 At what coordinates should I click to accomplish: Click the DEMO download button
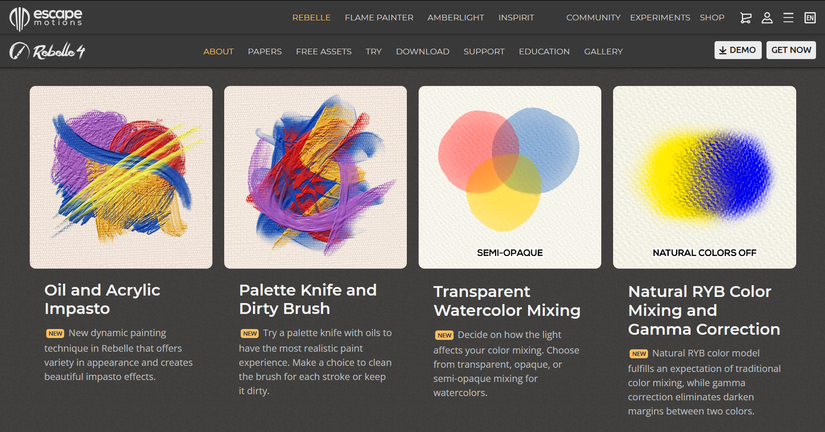[x=738, y=50]
